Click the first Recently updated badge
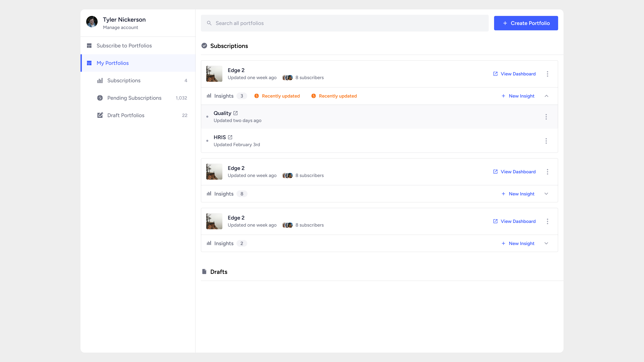Viewport: 644px width, 362px height. tap(277, 96)
